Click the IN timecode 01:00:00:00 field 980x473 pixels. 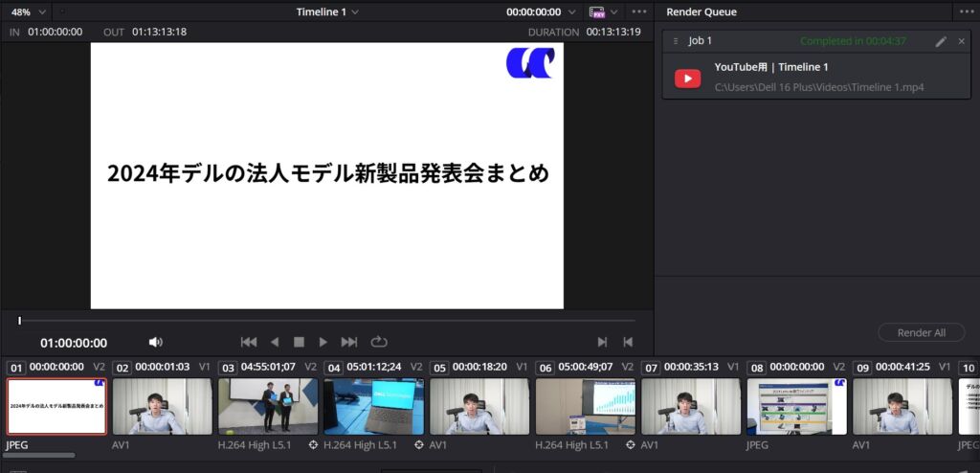tap(55, 32)
